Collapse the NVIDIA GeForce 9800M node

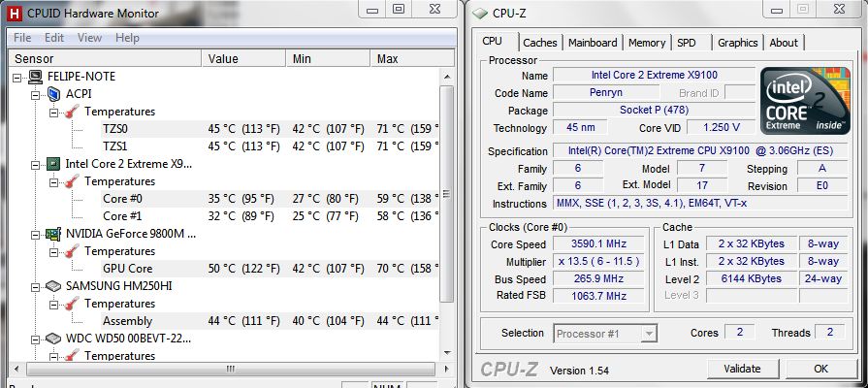36,235
